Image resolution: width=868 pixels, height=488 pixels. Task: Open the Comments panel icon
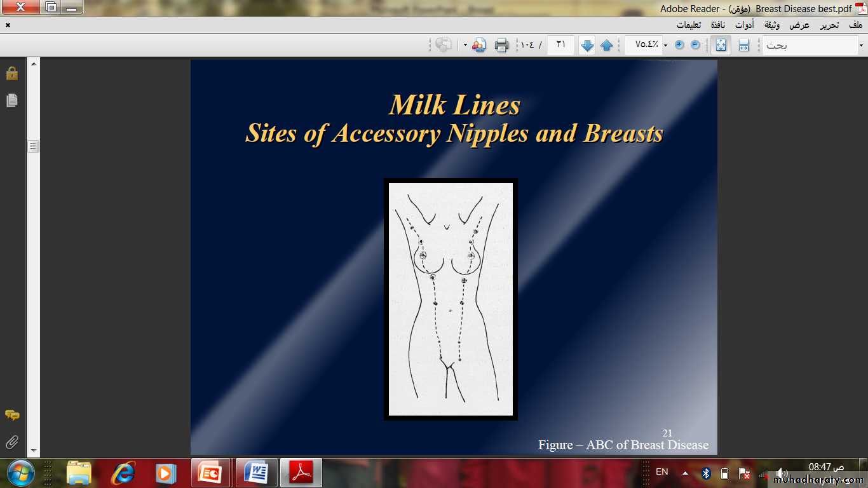(x=12, y=415)
